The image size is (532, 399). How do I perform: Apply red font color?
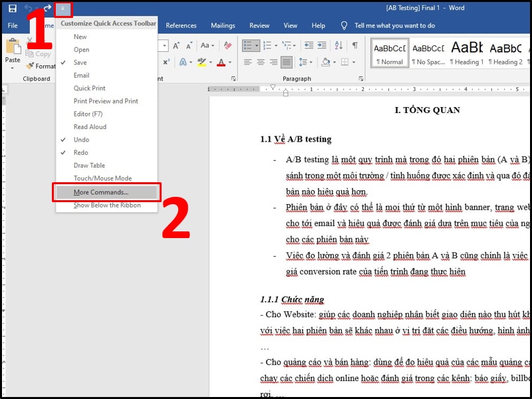click(x=221, y=62)
